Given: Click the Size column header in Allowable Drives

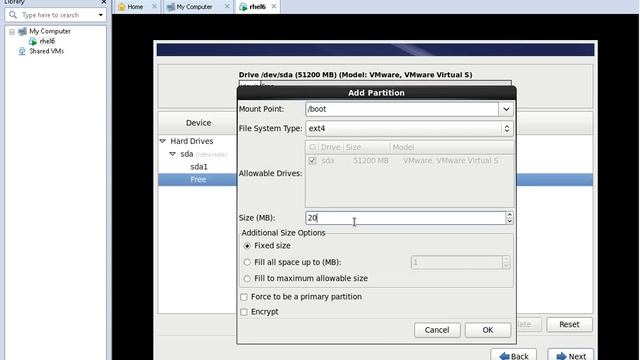Looking at the screenshot, I should pyautogui.click(x=353, y=147).
